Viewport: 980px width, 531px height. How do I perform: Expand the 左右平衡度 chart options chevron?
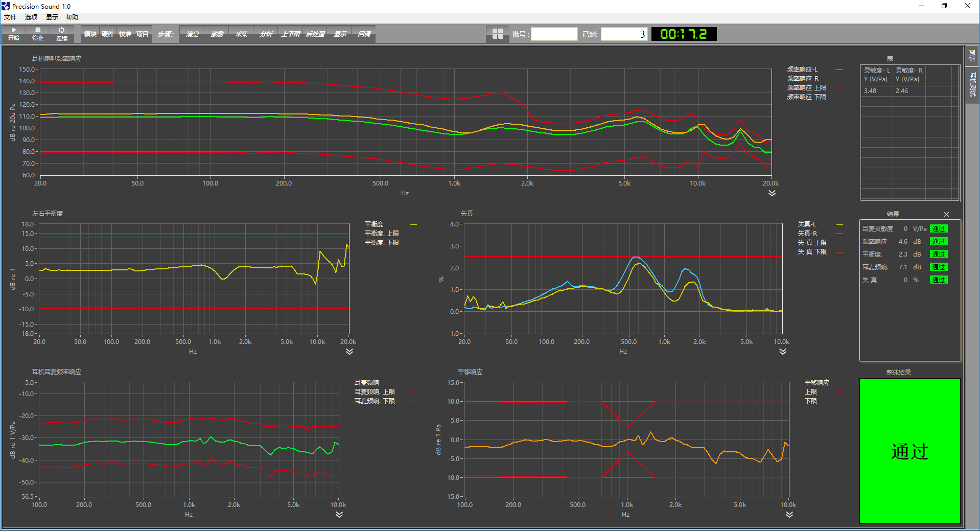click(x=349, y=352)
